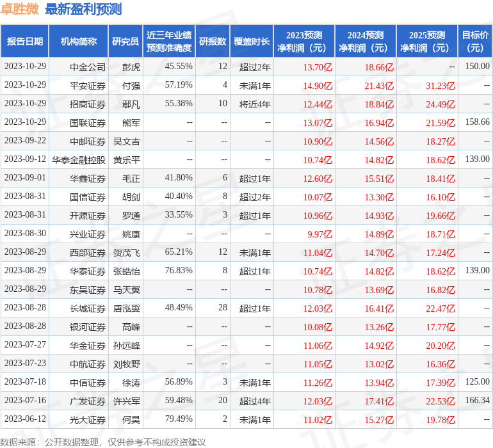Click the 45.55% accuracy value
This screenshot has height=448, width=493.
(x=179, y=67)
